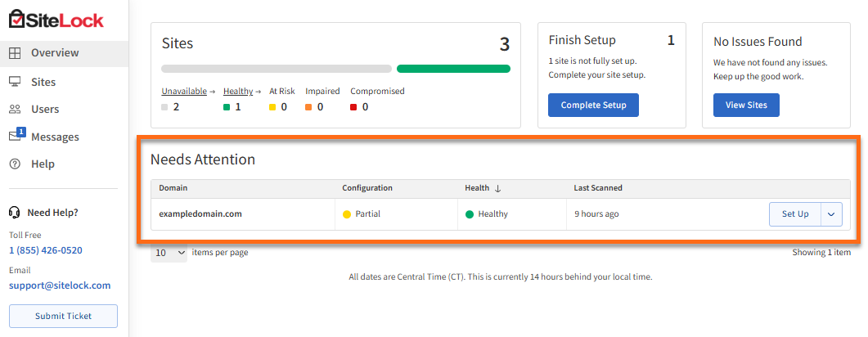Click the headset Need Help icon

click(x=14, y=213)
